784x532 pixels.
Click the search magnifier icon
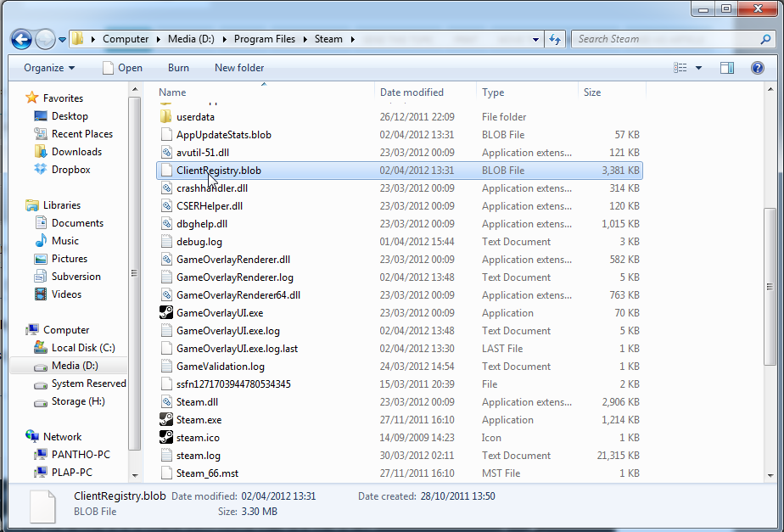765,39
